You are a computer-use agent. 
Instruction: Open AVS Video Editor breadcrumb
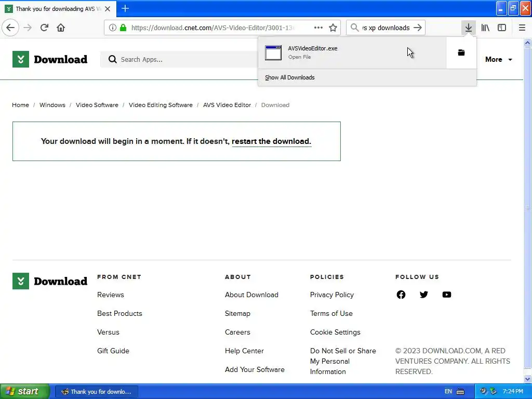pyautogui.click(x=227, y=105)
